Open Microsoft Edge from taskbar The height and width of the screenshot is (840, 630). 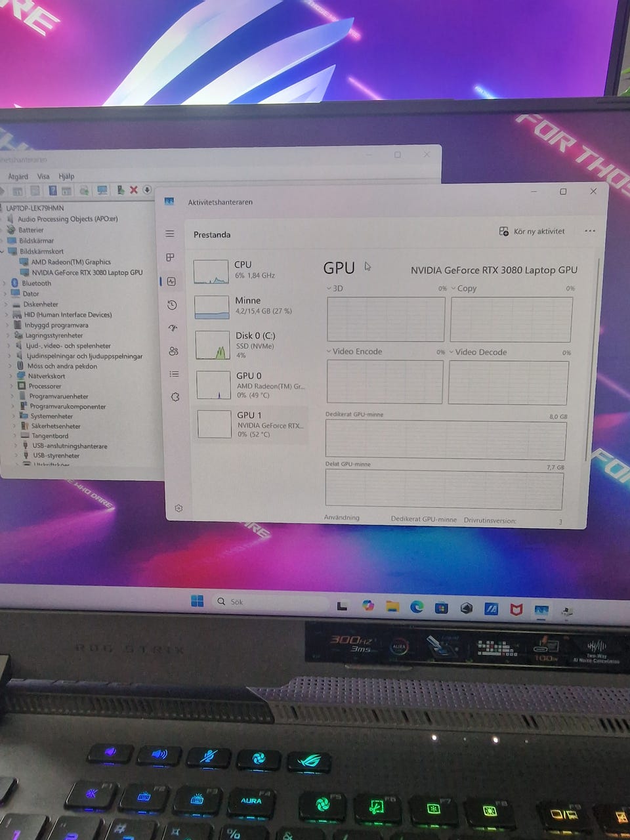tap(417, 607)
